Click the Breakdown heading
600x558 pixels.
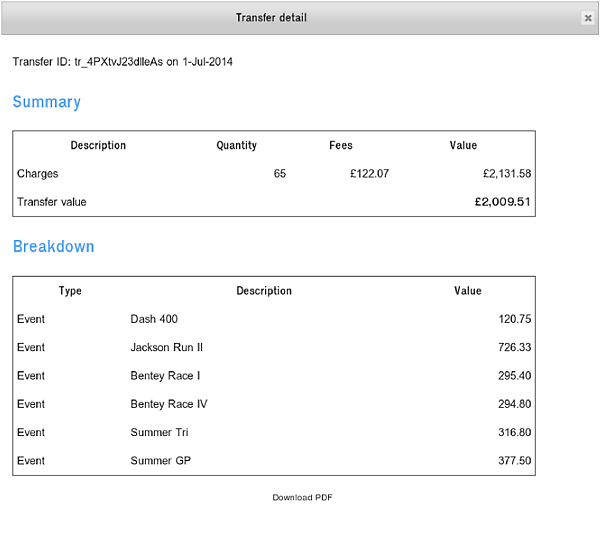click(x=53, y=246)
